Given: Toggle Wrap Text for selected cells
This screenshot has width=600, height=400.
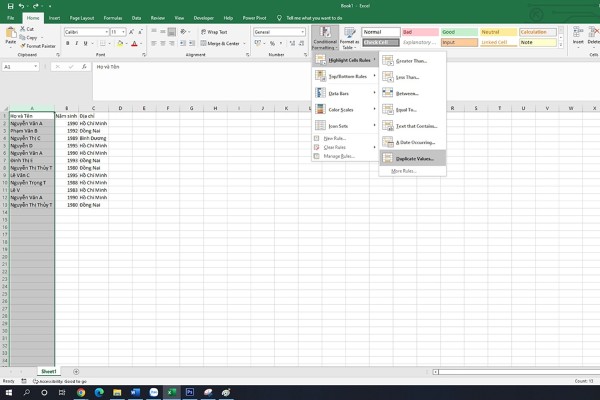Looking at the screenshot, I should pyautogui.click(x=214, y=32).
